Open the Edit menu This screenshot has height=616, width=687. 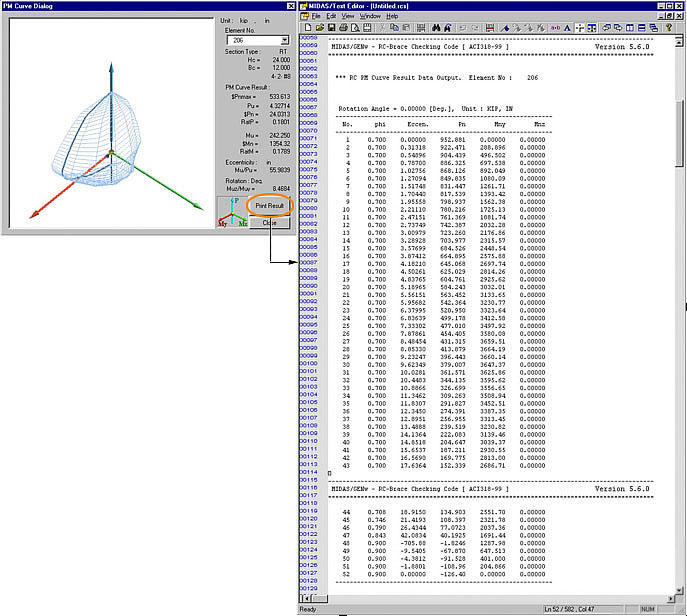331,16
